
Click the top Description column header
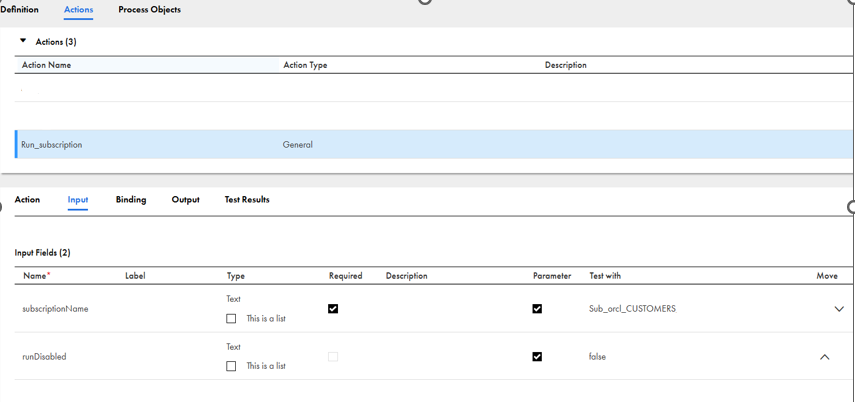point(565,65)
